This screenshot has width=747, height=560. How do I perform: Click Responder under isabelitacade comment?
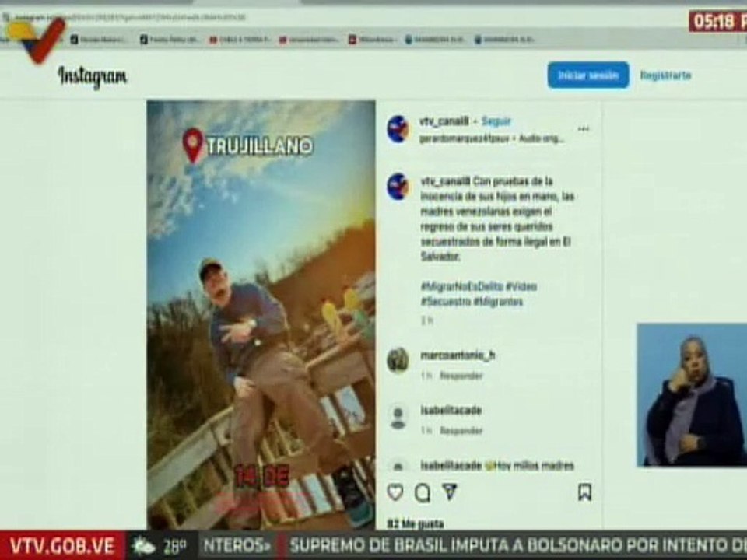pyautogui.click(x=461, y=430)
